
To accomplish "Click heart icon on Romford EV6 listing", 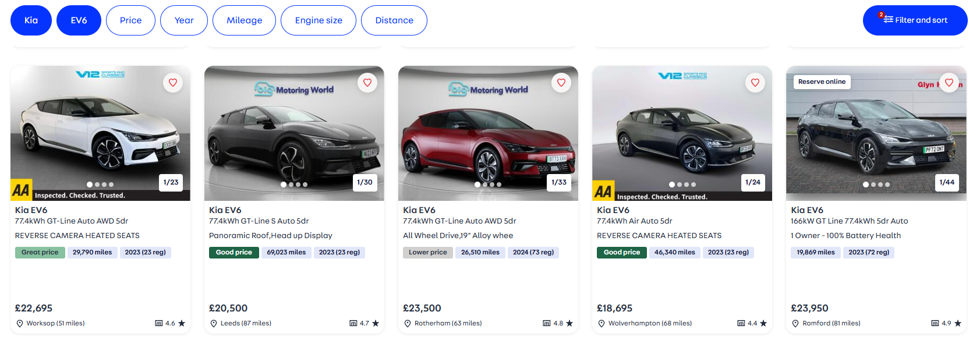I will (x=949, y=83).
